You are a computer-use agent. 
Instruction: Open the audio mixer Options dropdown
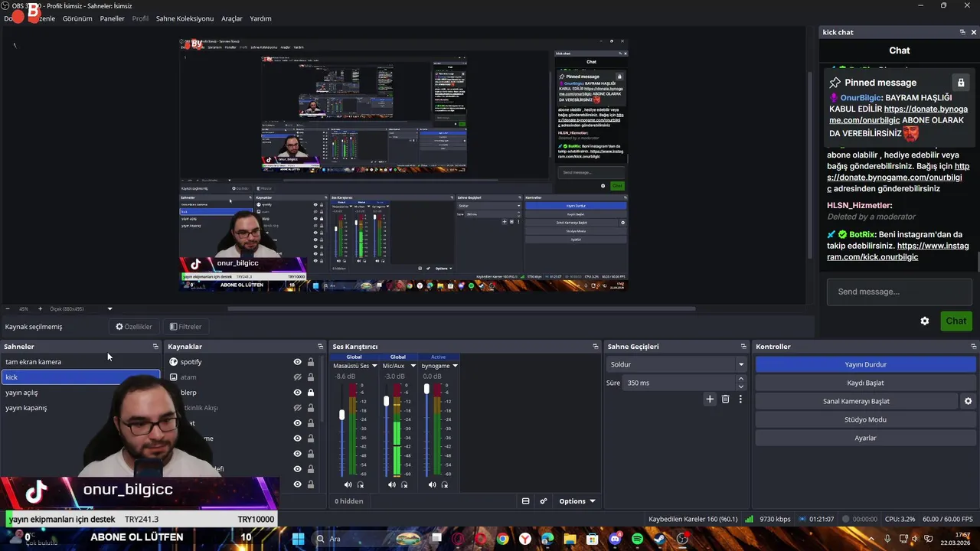pyautogui.click(x=577, y=501)
